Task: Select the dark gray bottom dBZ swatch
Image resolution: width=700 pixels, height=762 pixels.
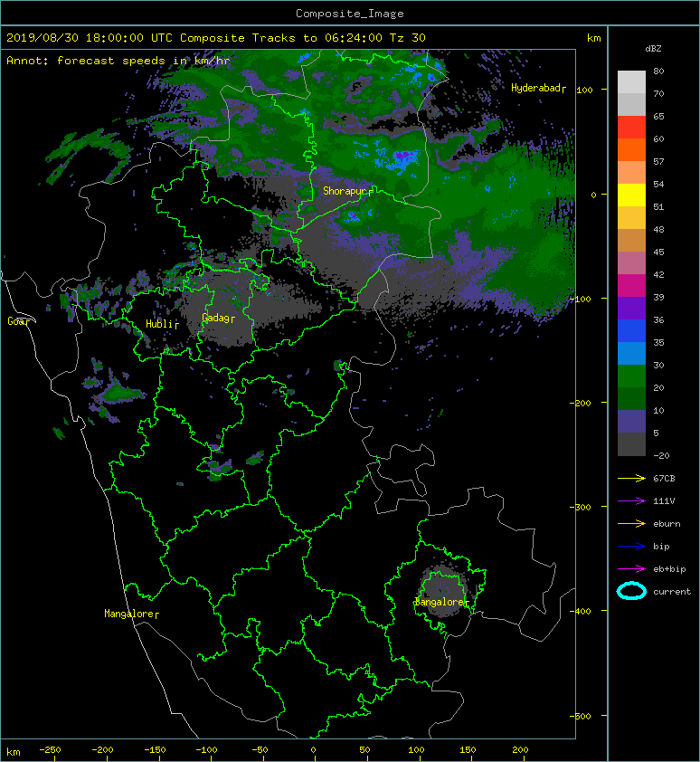Action: [x=631, y=444]
